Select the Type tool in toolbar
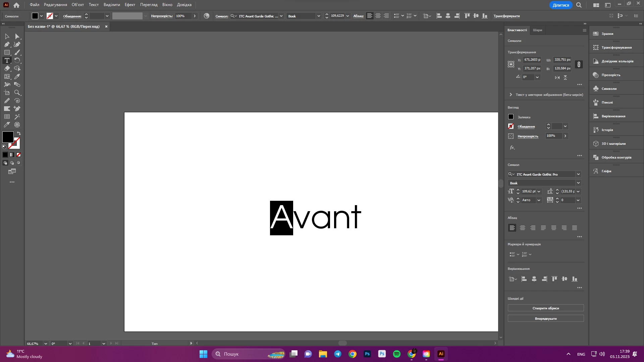The height and width of the screenshot is (362, 644). coord(7,60)
